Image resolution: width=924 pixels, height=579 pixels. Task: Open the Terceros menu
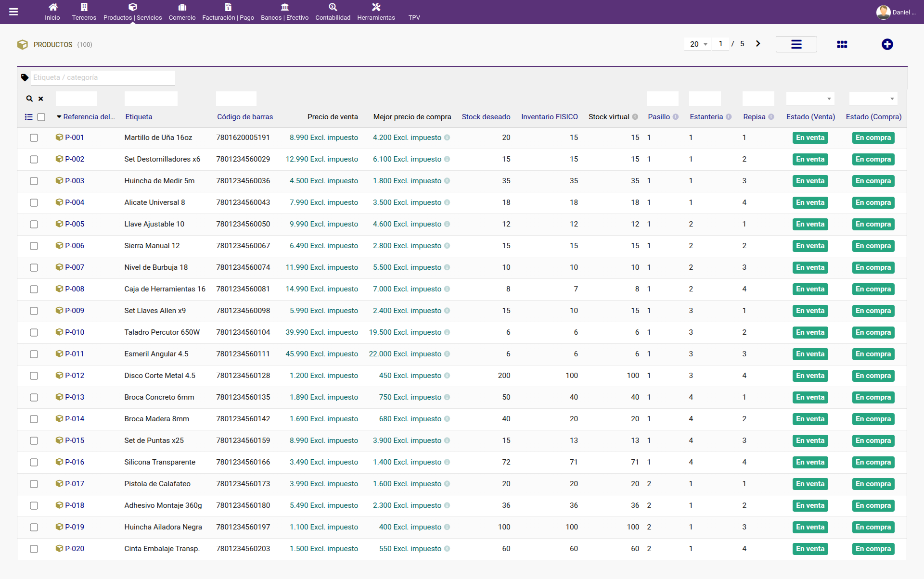click(x=84, y=12)
